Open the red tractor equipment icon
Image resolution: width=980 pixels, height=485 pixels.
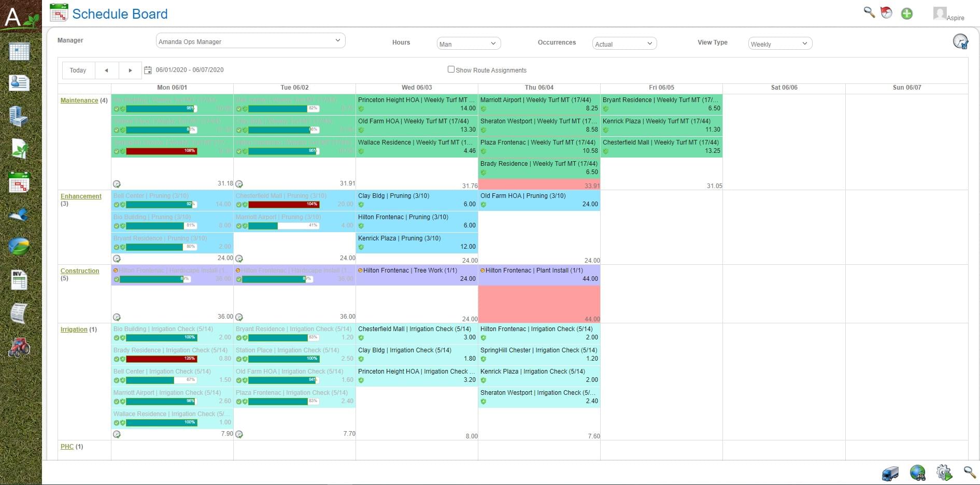pyautogui.click(x=19, y=347)
